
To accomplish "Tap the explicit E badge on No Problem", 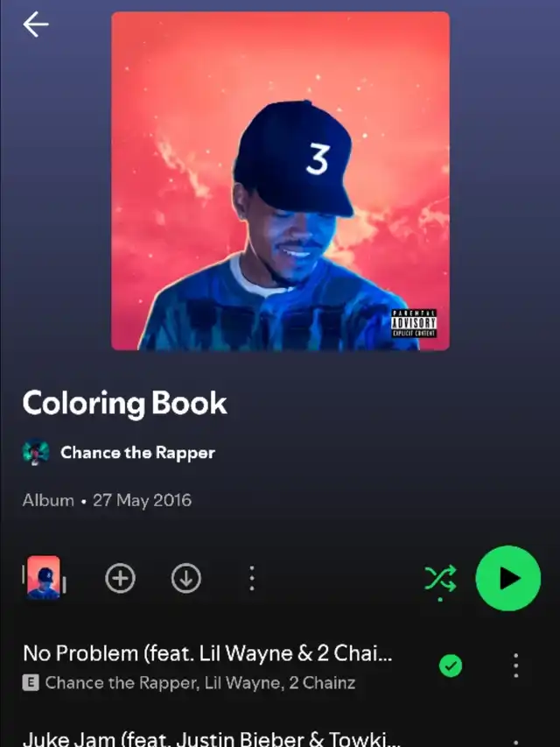I will point(31,683).
